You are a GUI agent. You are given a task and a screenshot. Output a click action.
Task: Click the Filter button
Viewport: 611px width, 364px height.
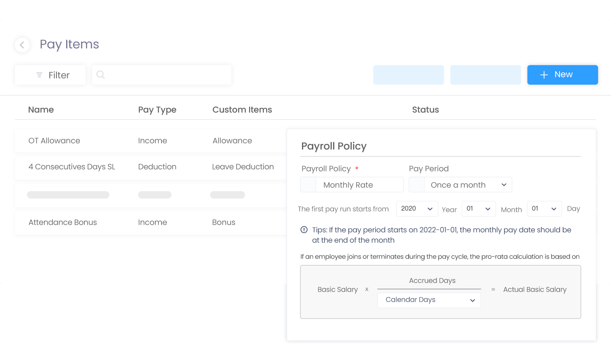coord(50,75)
